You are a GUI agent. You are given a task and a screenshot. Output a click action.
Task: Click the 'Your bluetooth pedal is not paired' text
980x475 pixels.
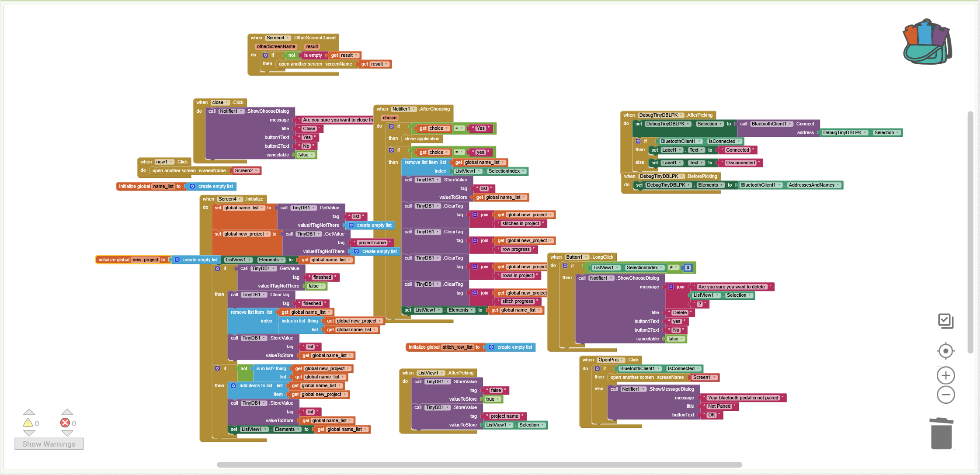click(x=743, y=398)
